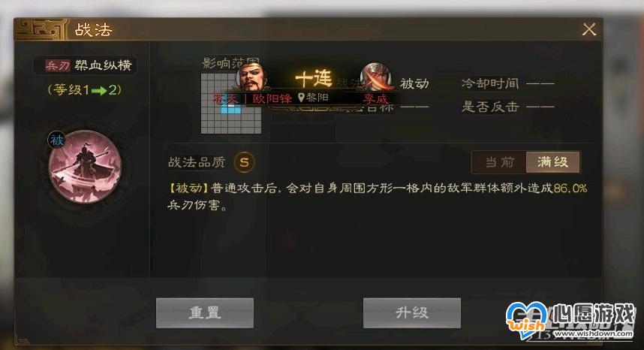Click the 是否反击 counterattack label

click(x=490, y=107)
